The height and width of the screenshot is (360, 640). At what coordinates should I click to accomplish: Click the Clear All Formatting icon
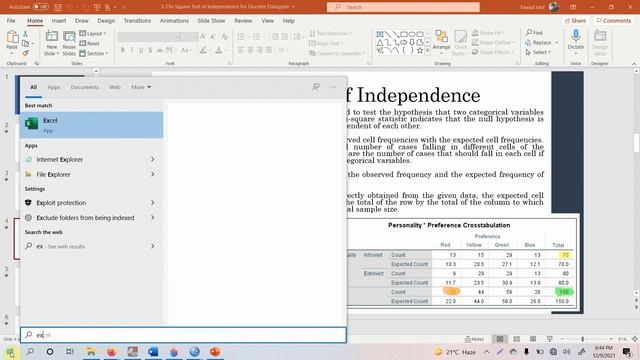click(225, 37)
